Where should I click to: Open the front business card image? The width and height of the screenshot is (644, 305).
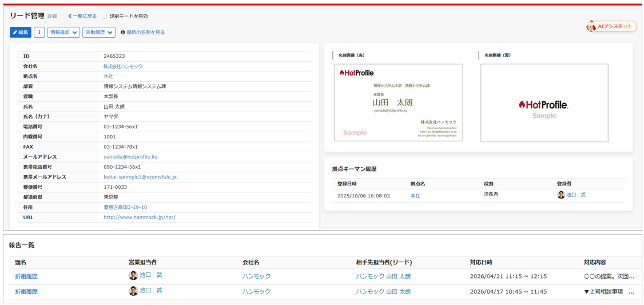398,102
